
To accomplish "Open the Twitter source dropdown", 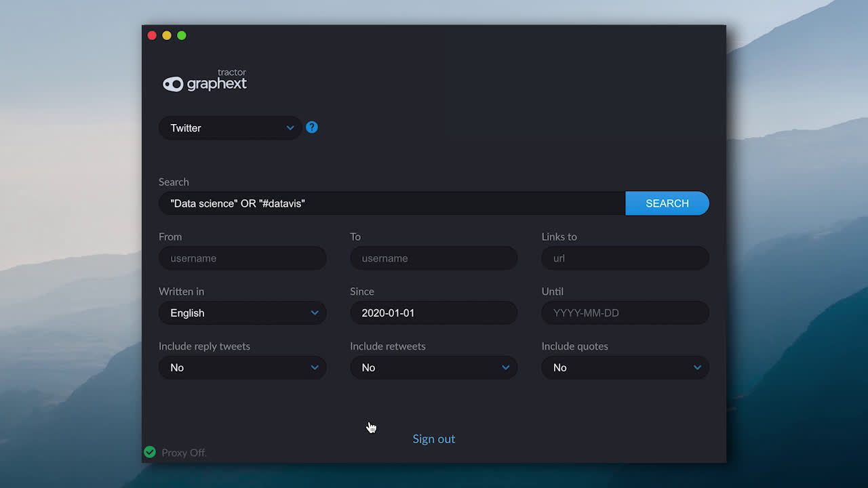I will click(231, 128).
